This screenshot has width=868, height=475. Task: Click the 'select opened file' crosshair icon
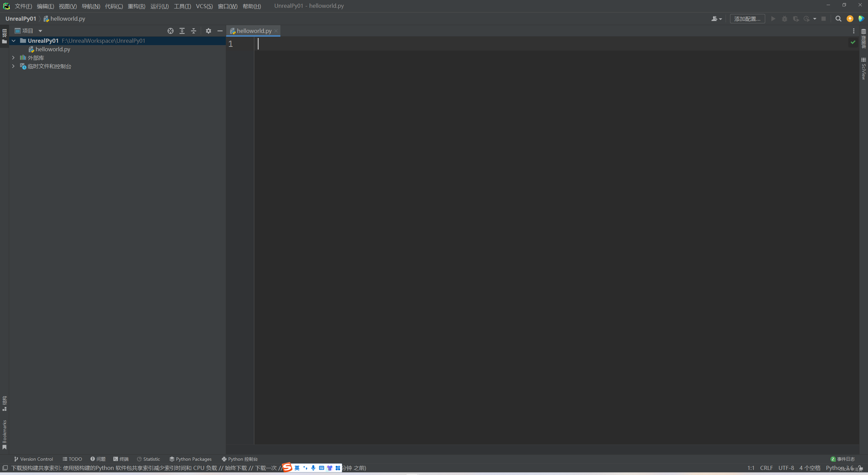pos(170,31)
